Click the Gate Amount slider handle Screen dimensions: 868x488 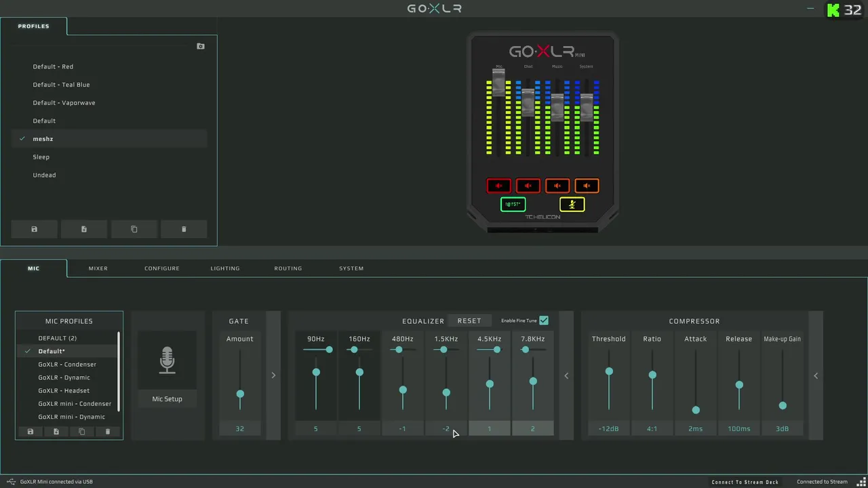tap(240, 394)
